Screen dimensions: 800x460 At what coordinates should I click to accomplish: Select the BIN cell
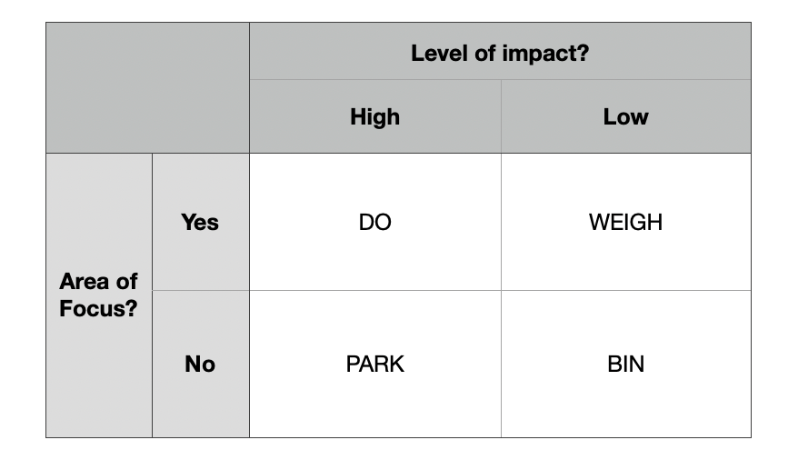626,364
